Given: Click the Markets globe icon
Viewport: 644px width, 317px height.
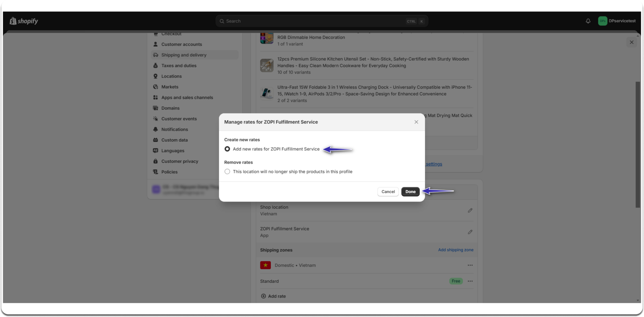Looking at the screenshot, I should pyautogui.click(x=155, y=87).
